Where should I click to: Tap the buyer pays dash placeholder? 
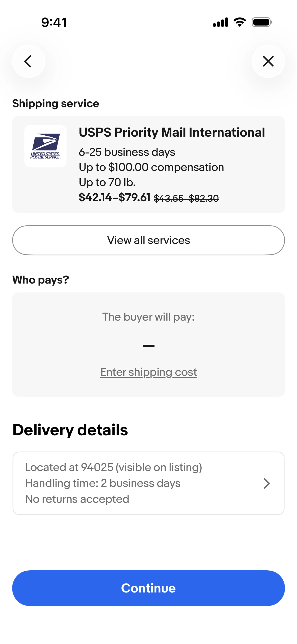148,346
